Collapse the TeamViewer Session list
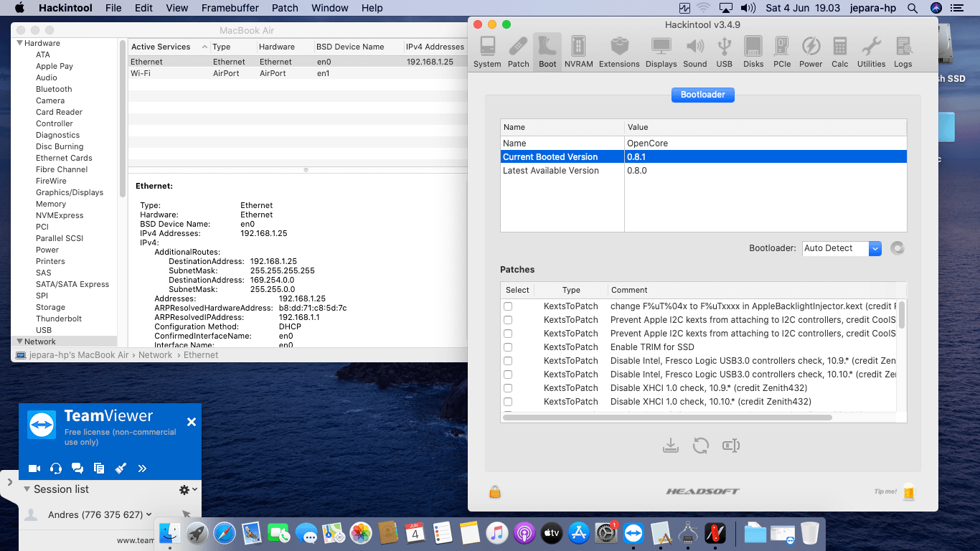This screenshot has width=980, height=551. point(27,489)
